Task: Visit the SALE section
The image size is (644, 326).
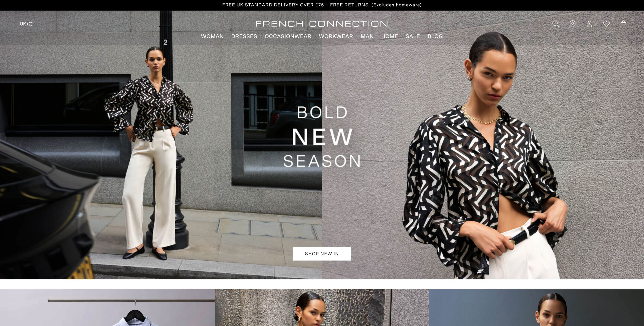Action: tap(413, 36)
